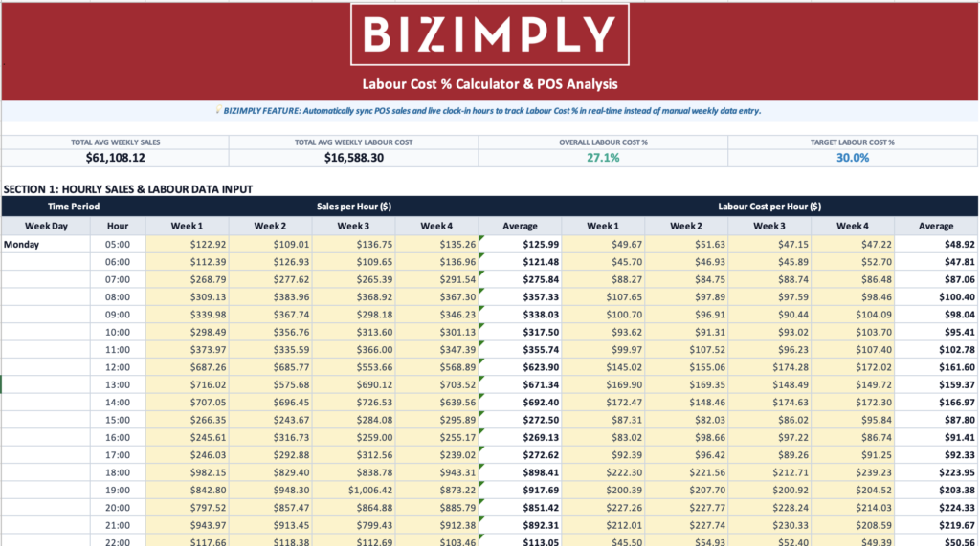Viewport: 980px width, 546px height.
Task: Select the Section 1 heading text
Action: click(x=128, y=188)
